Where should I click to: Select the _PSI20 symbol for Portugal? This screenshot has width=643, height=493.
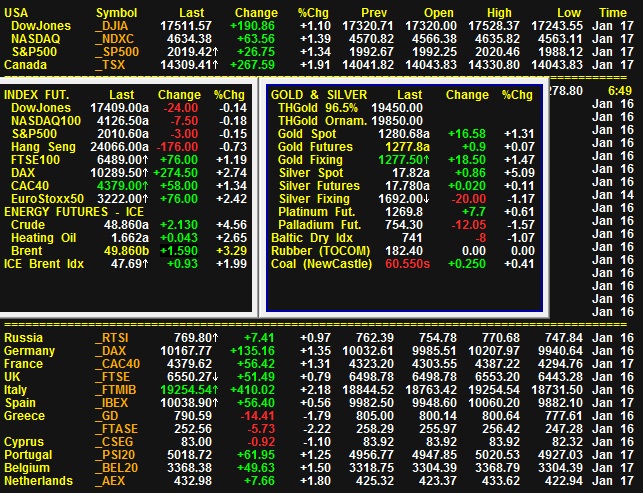[x=114, y=455]
